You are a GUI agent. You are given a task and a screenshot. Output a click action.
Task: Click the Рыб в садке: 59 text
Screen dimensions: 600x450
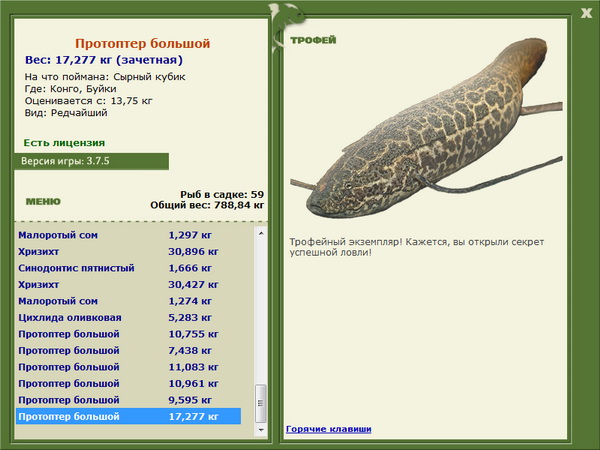[222, 194]
